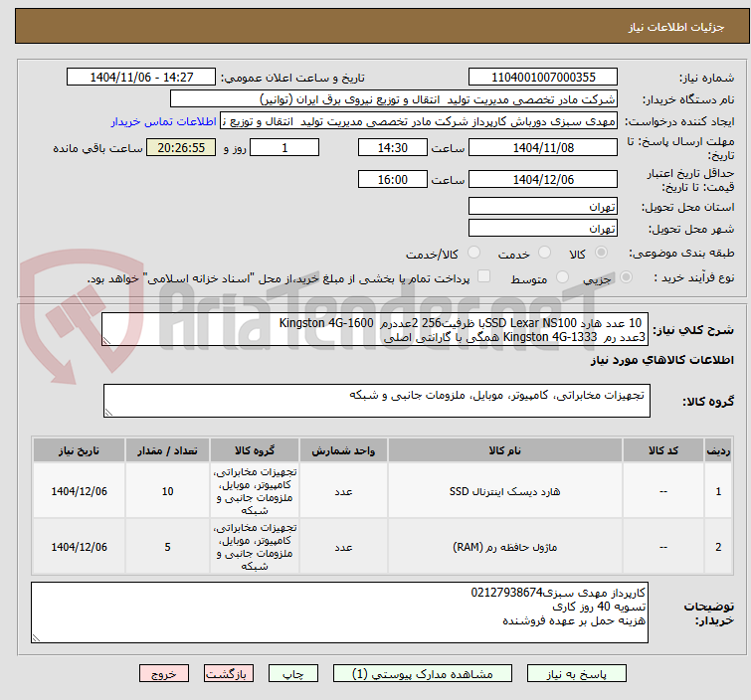Click the goods group text area
Viewport: 751px width, 700px height.
376,401
